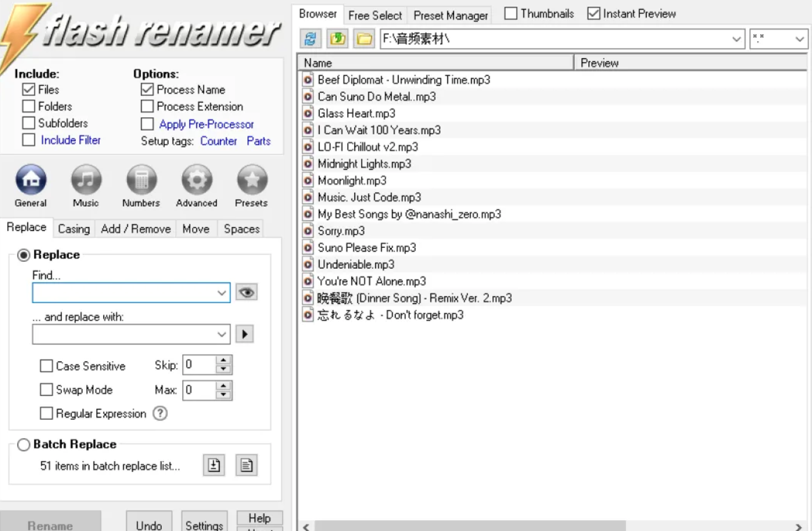812x531 pixels.
Task: Click the edit batch replace list icon
Action: 246,465
